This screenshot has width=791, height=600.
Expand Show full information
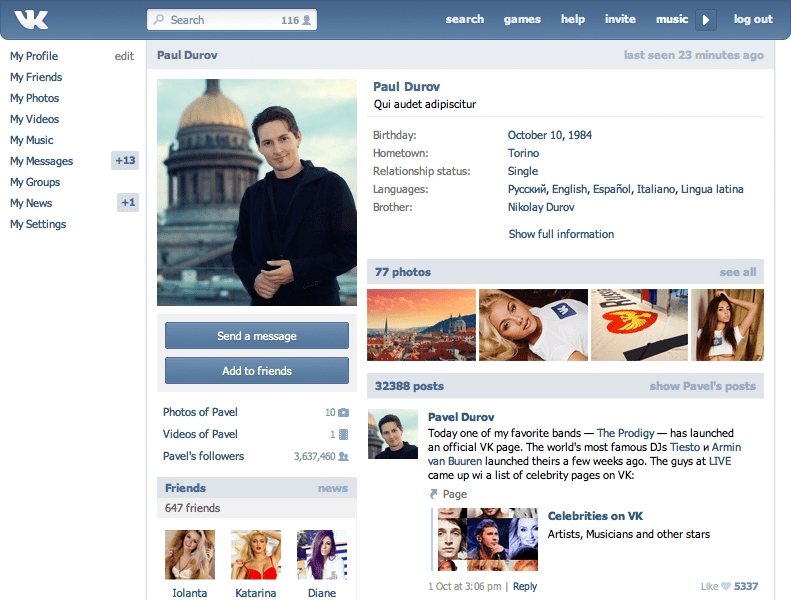point(561,234)
